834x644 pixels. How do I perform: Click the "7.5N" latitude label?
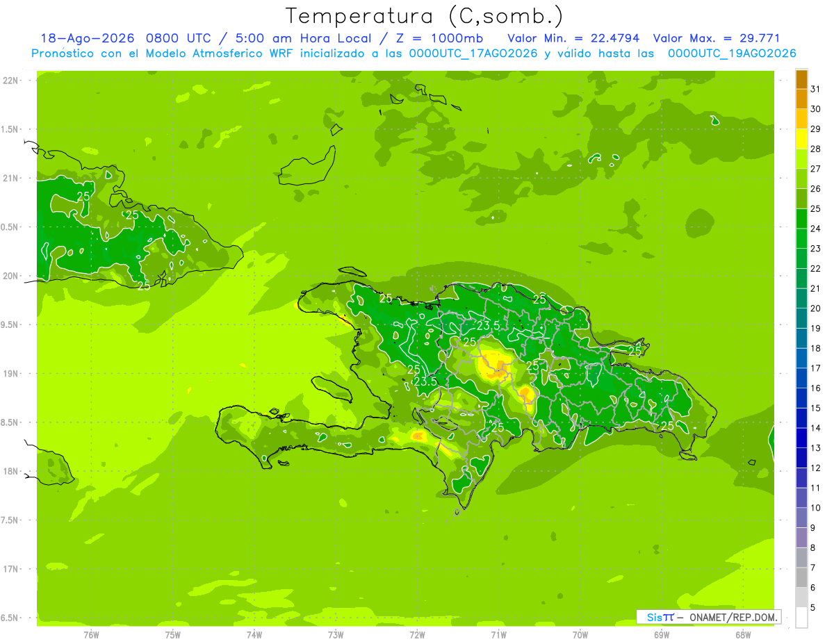11,520
